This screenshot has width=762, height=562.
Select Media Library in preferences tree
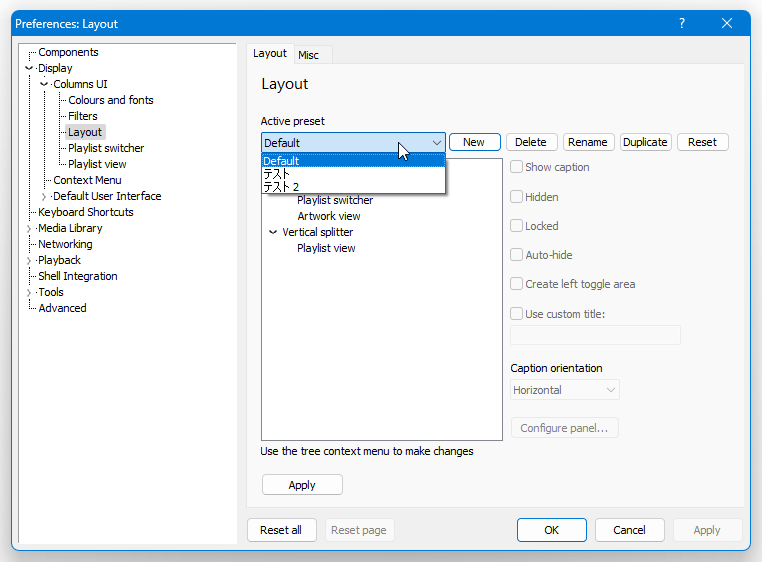[x=70, y=228]
